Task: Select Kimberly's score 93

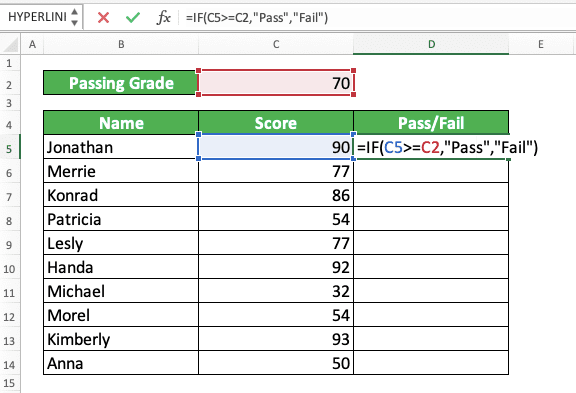Action: [x=276, y=339]
